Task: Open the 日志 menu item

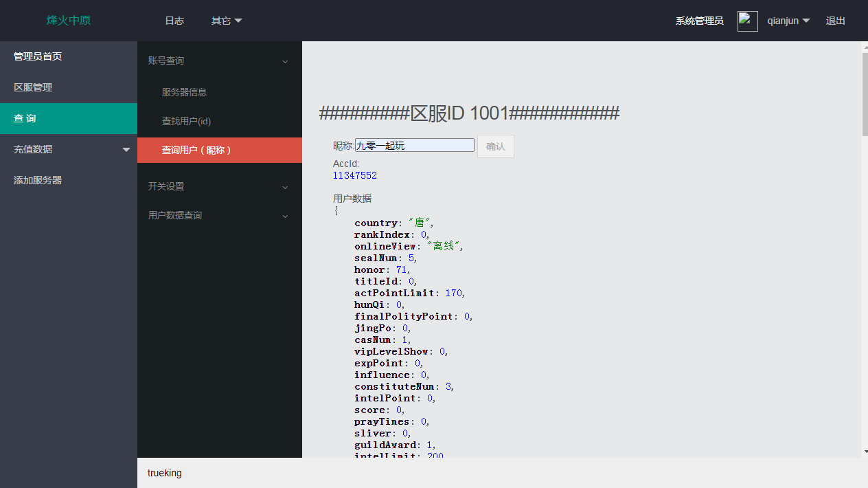Action: pos(174,21)
